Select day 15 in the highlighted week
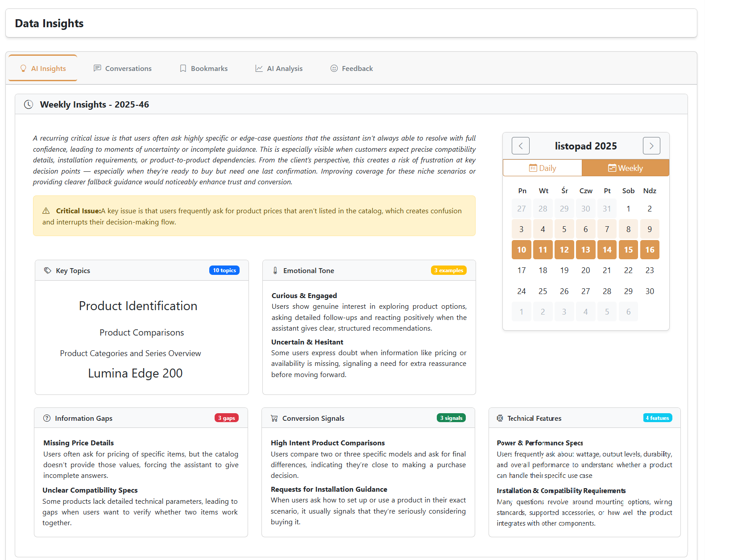Image resolution: width=750 pixels, height=560 pixels. coord(628,249)
